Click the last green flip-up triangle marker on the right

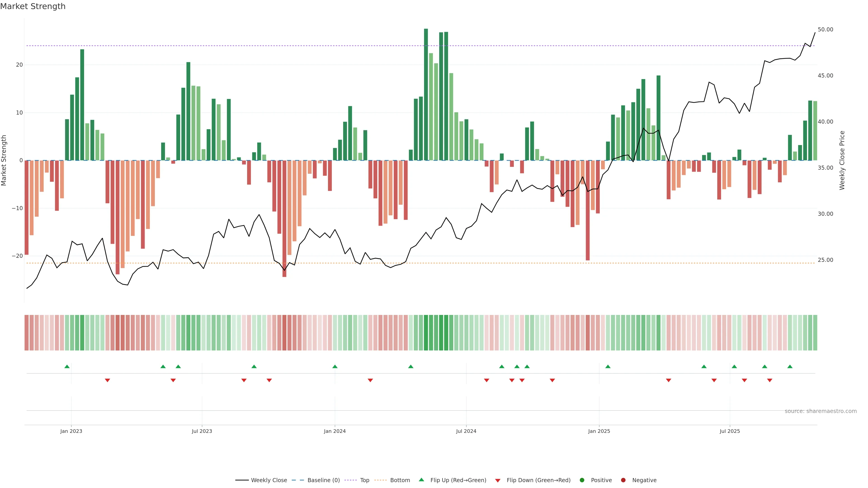coord(790,366)
